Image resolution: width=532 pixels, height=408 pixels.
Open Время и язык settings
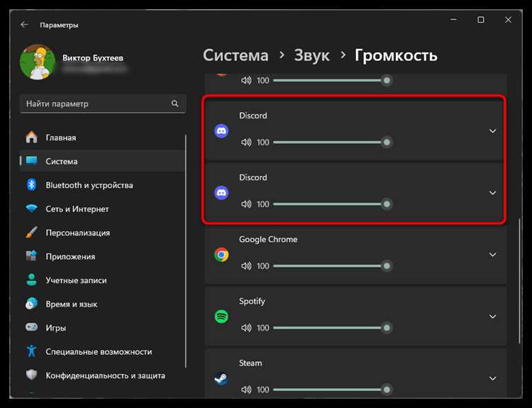click(x=102, y=304)
